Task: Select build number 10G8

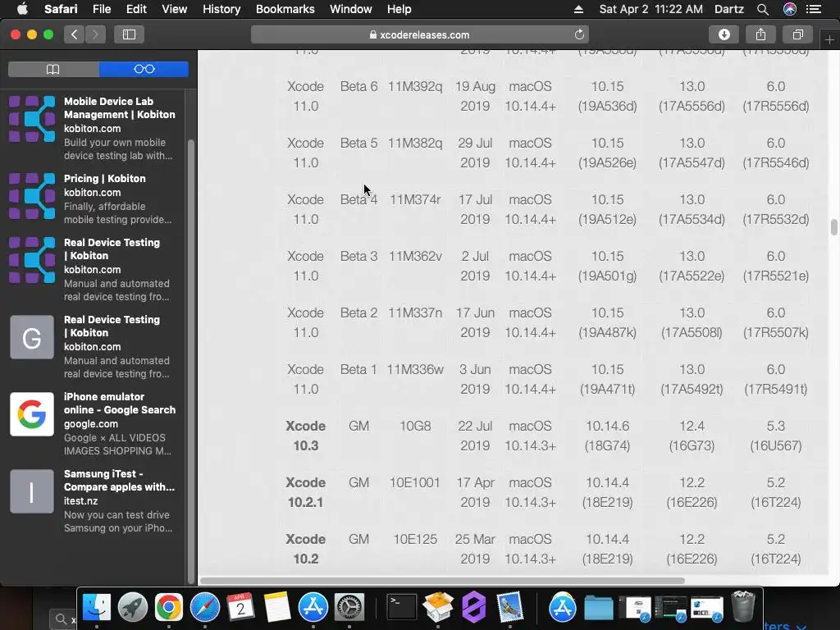Action: coord(415,426)
